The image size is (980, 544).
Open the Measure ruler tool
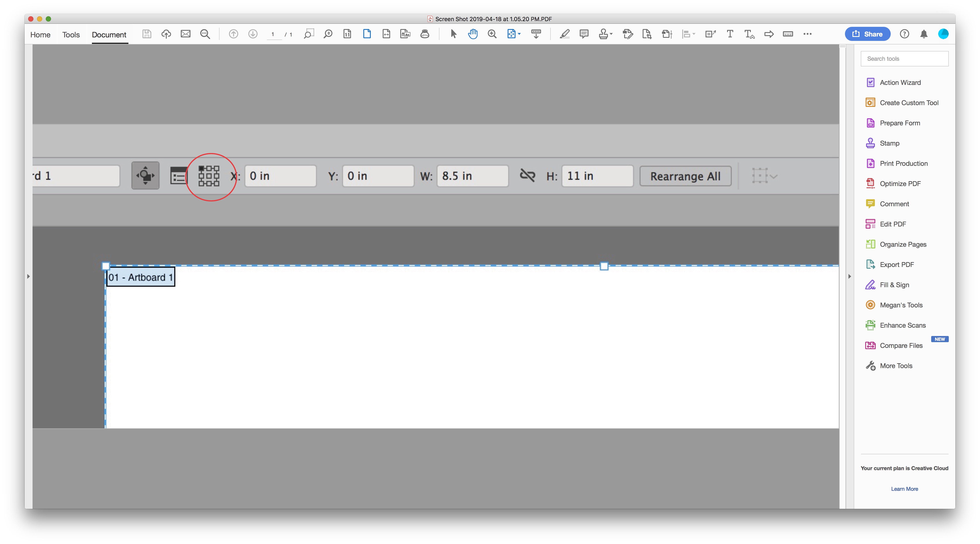788,34
